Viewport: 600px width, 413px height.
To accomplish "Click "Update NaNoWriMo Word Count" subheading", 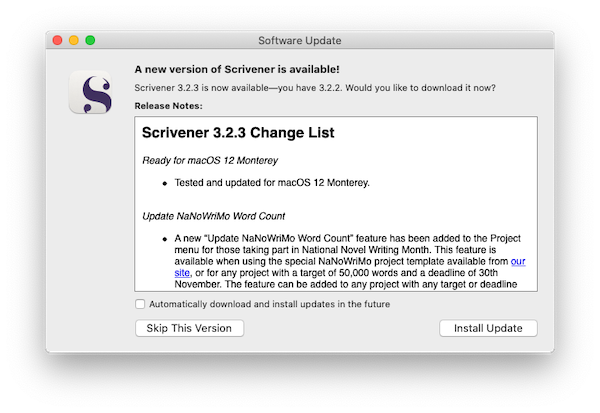I will pos(214,216).
